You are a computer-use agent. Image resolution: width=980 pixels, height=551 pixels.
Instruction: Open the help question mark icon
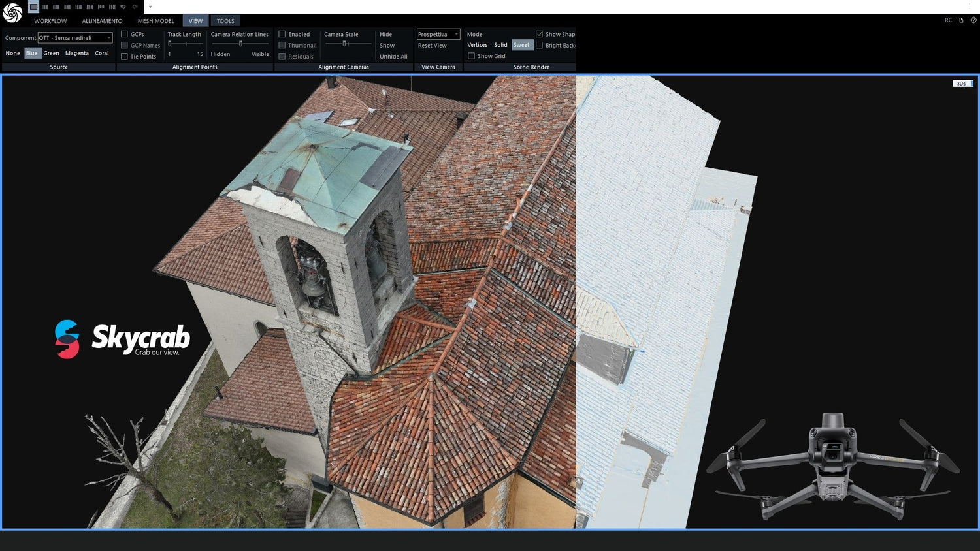coord(974,20)
